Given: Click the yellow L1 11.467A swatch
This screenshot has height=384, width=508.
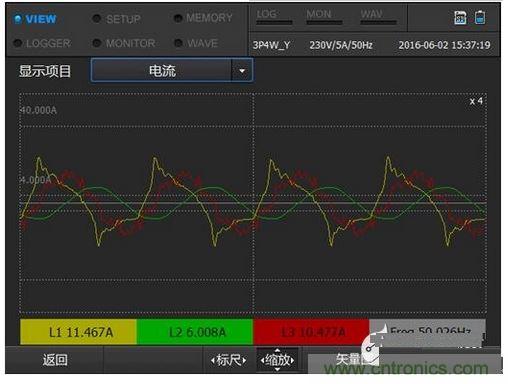Looking at the screenshot, I should [78, 332].
